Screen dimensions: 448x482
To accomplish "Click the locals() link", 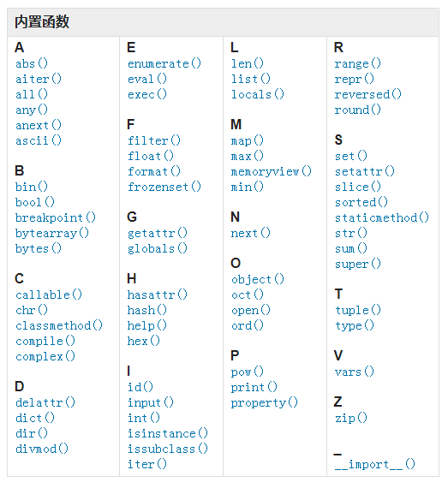I will click(258, 94).
